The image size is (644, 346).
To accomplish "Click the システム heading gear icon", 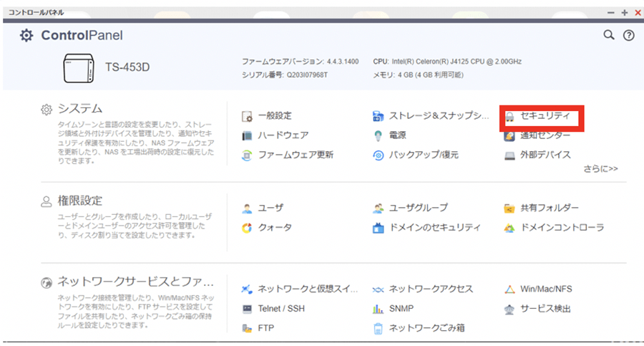I will coord(47,110).
